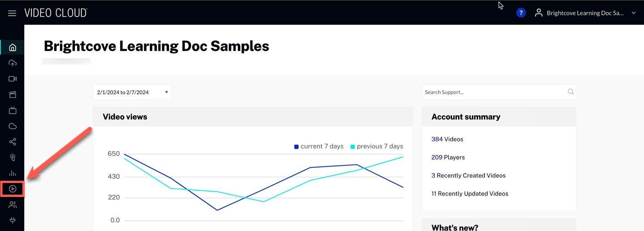Click the 11 Recently Updated Videos link
The image size is (644, 231).
click(x=434, y=194)
